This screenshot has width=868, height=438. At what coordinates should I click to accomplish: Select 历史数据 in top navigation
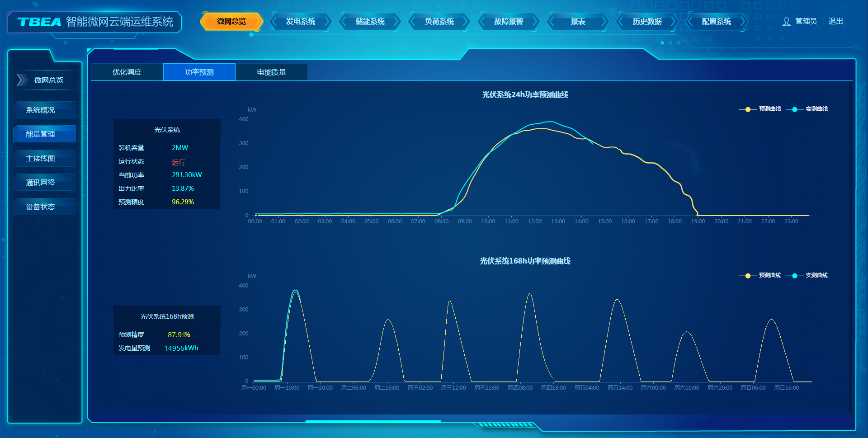pos(647,22)
